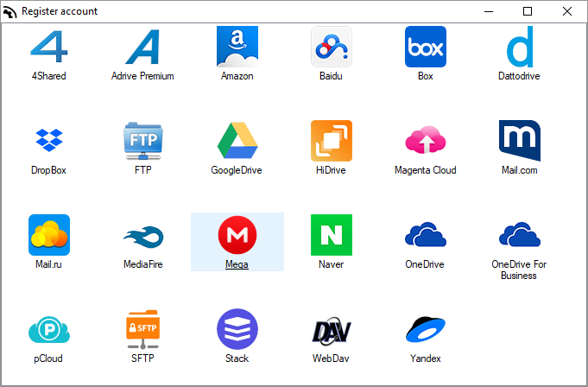Screen dimensions: 588x387
Task: Choose the GoogleDrive triangle icon
Action: (x=237, y=141)
